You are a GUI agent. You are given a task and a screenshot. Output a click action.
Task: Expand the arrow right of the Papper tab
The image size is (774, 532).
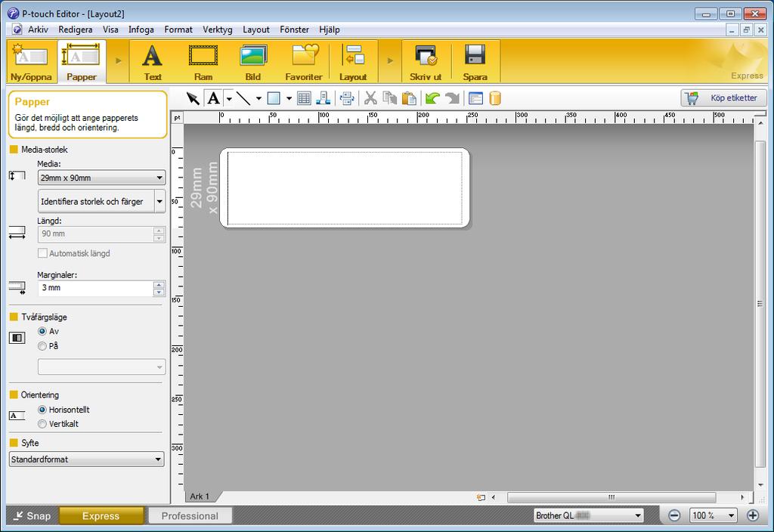point(118,60)
